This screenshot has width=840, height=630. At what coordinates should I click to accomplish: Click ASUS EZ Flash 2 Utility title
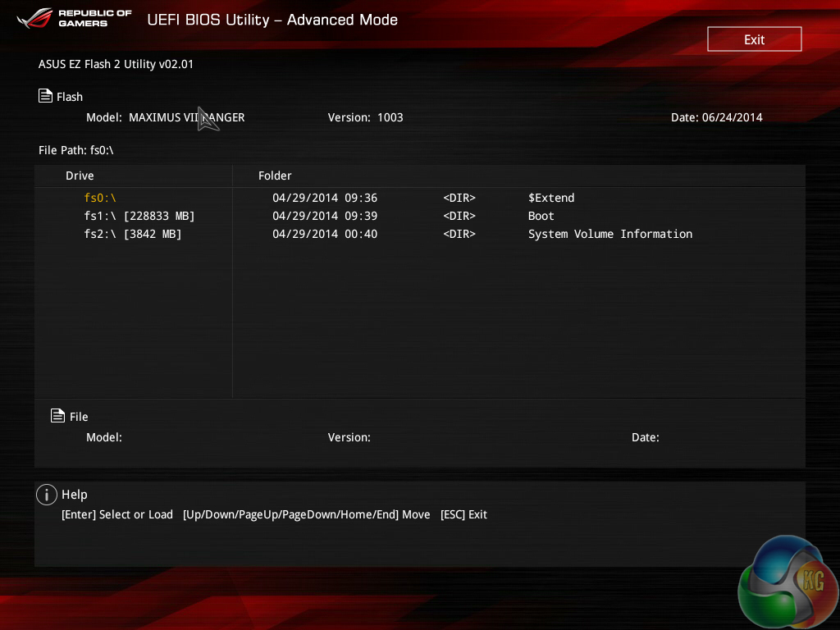point(116,64)
